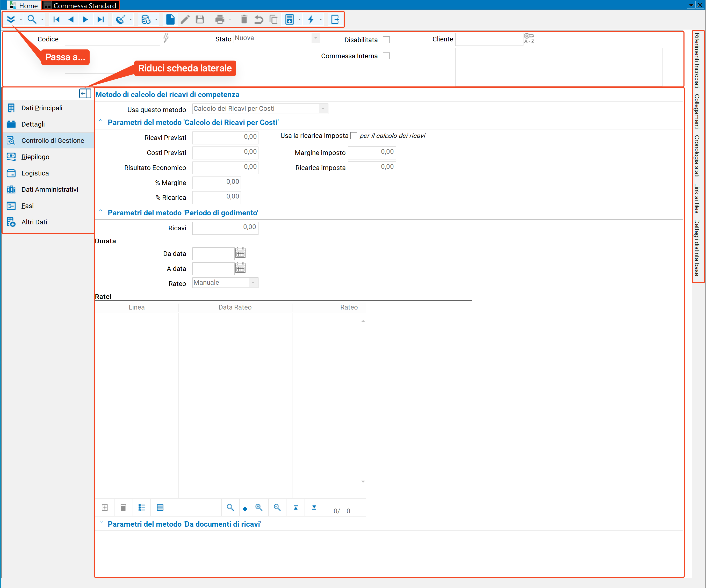Open the Rateo Manuale dropdown
This screenshot has width=706, height=588.
[253, 283]
